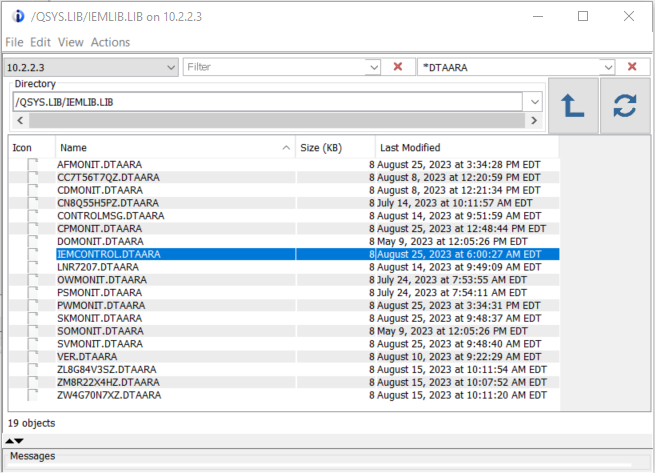The image size is (655, 473).
Task: Click the file icon beside VER.DTAARA
Action: (33, 357)
